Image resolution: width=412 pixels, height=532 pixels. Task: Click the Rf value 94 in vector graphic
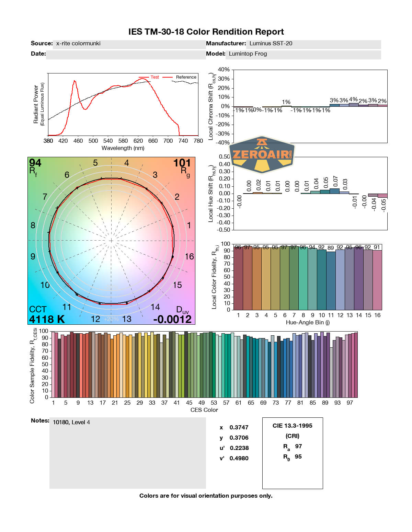click(x=35, y=163)
